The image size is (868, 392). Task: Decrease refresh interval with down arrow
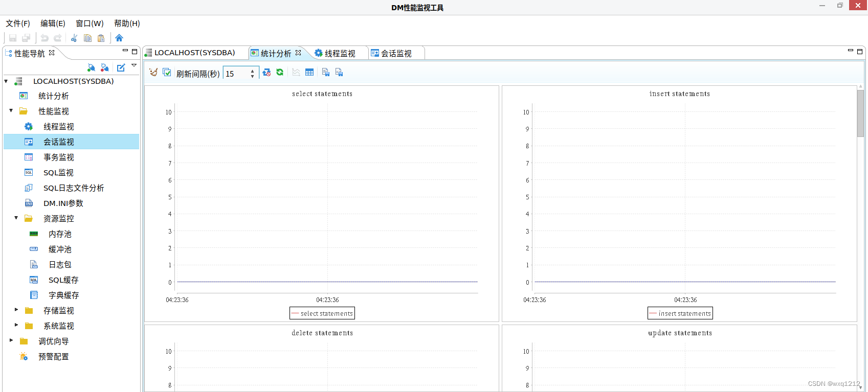[x=252, y=77]
